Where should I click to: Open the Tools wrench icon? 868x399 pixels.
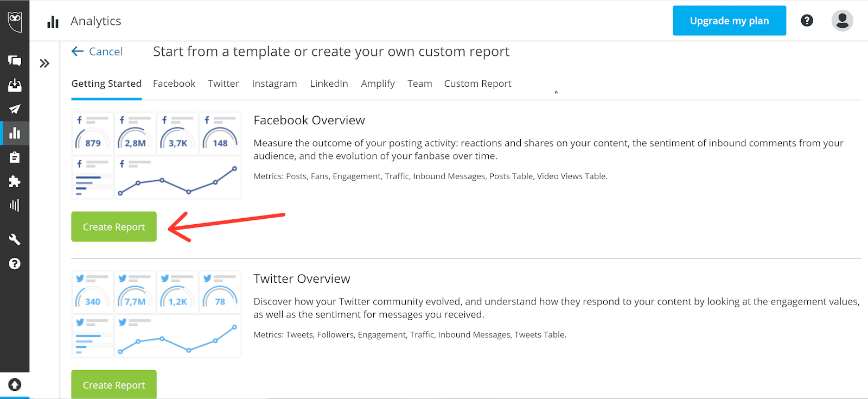15,239
